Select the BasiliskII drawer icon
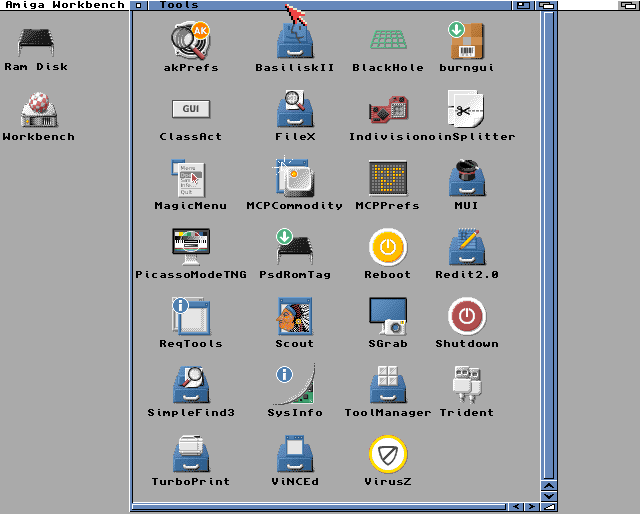The width and height of the screenshot is (640, 514). pos(294,41)
